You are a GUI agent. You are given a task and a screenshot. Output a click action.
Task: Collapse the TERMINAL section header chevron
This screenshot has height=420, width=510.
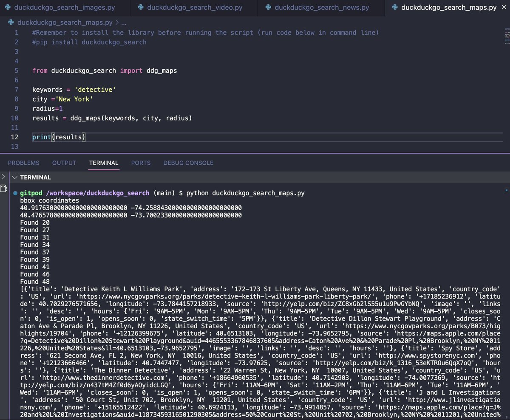(14, 178)
